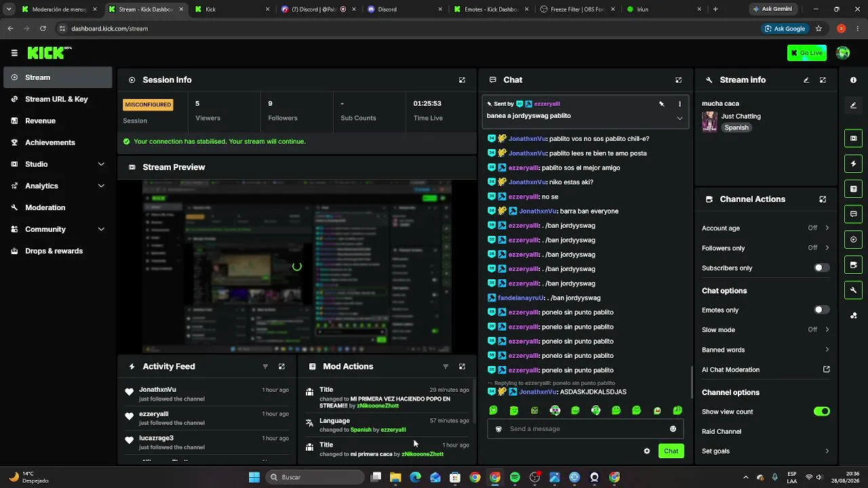Click the chat identity badge in message box

coord(498,429)
